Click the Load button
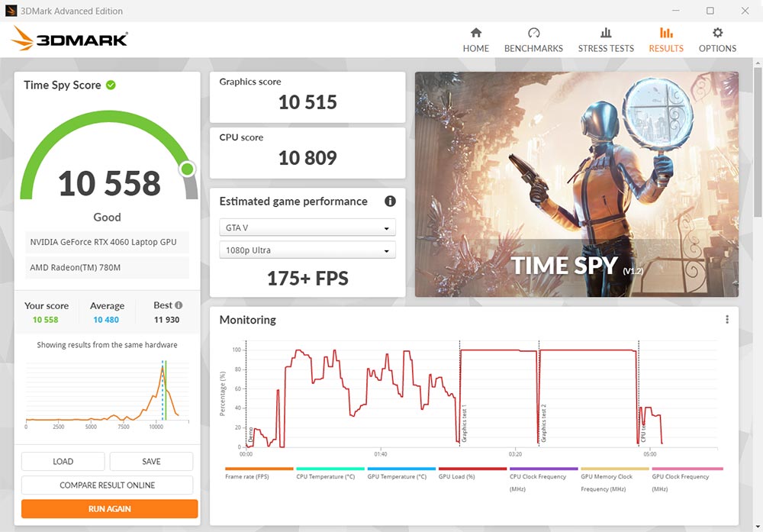The image size is (763, 532). coord(63,461)
